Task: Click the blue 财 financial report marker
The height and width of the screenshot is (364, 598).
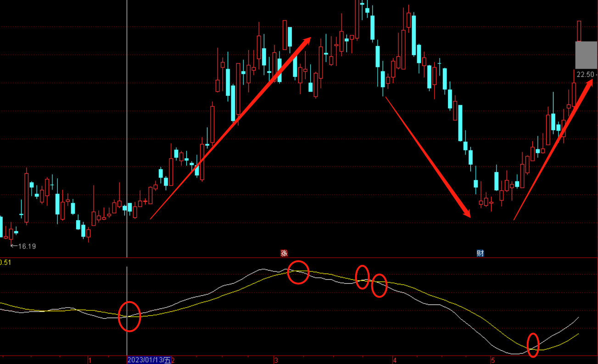Action: 480,253
